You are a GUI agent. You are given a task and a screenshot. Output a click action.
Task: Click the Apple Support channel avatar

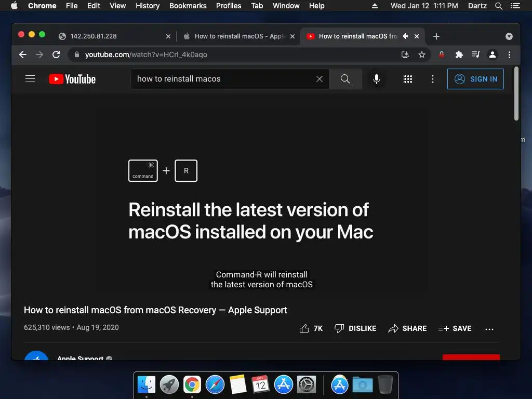36,355
